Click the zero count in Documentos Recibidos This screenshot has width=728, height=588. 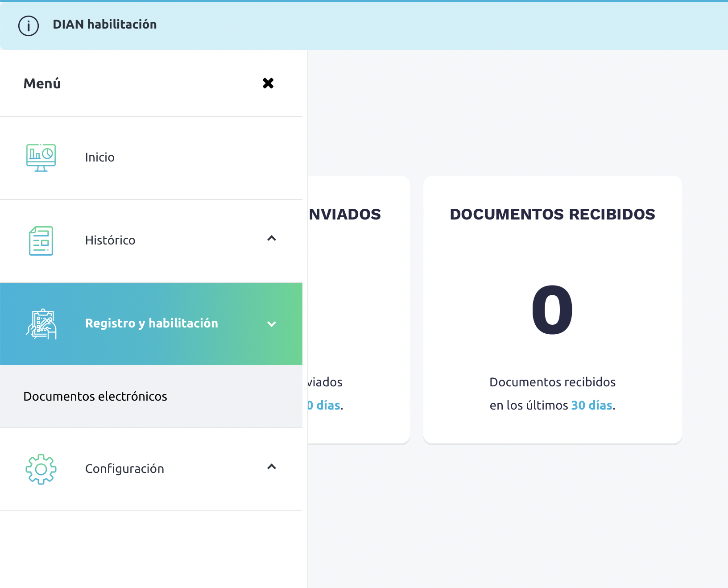coord(552,311)
